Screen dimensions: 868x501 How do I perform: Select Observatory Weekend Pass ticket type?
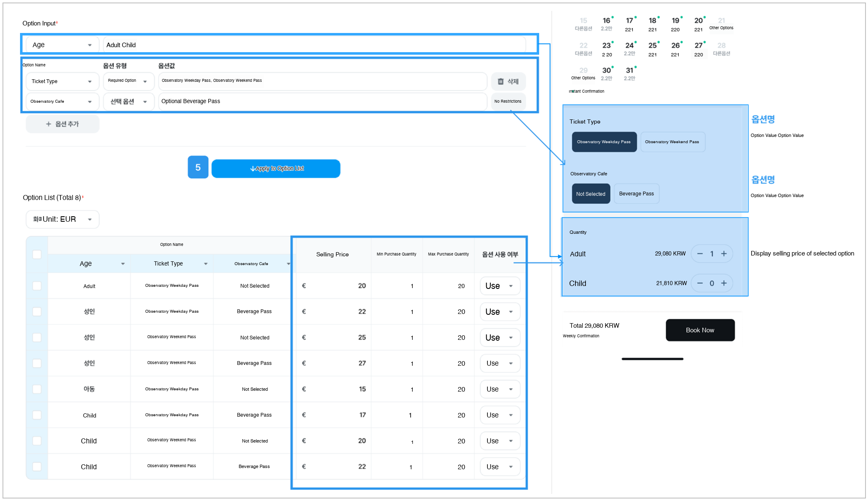(672, 142)
